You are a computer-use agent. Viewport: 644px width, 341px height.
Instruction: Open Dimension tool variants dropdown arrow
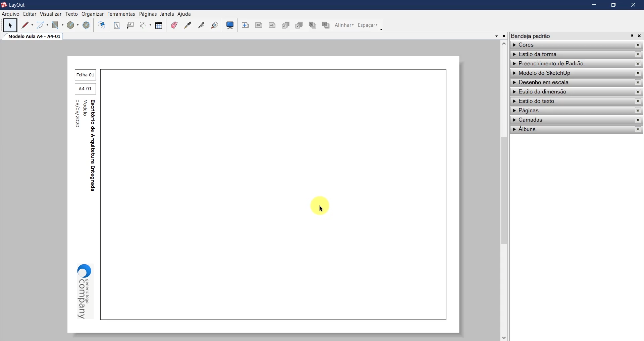pos(151,25)
